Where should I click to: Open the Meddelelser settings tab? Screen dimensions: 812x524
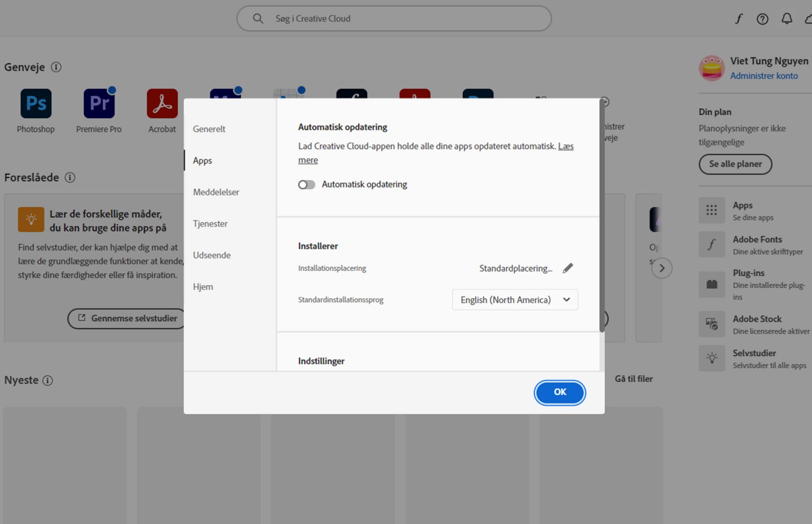(x=216, y=192)
